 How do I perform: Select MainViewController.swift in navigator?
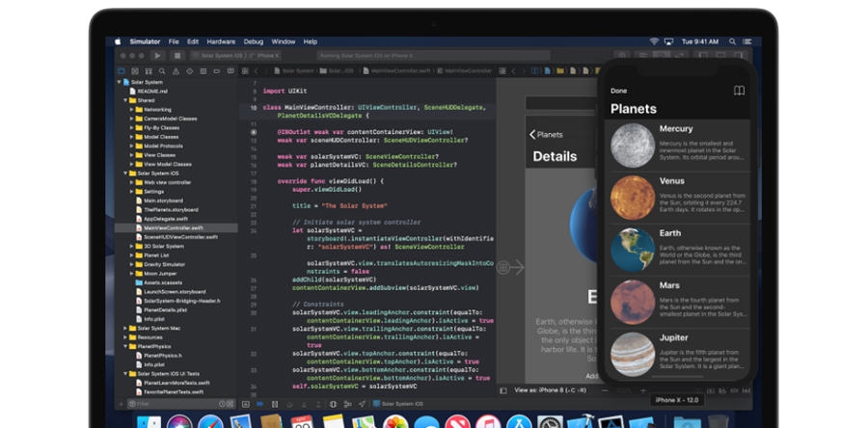point(176,227)
